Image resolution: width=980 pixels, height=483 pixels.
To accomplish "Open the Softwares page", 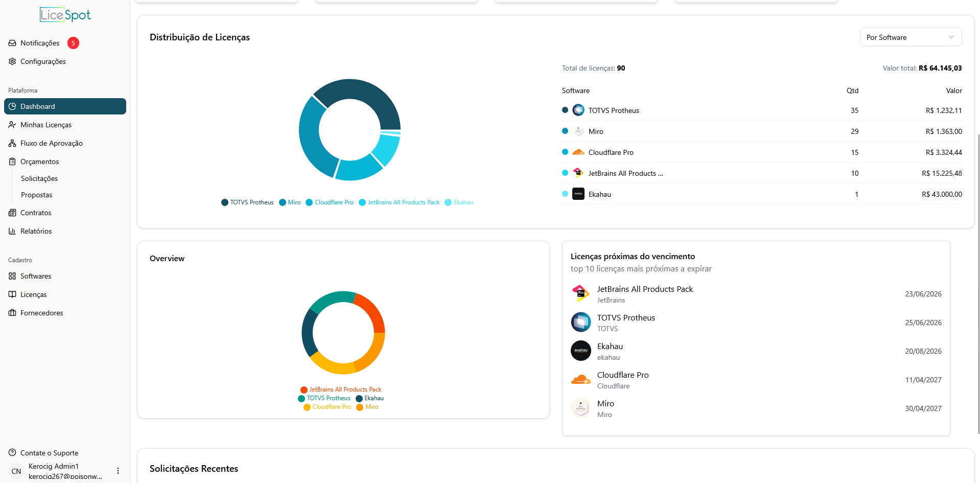I will tap(65, 276).
